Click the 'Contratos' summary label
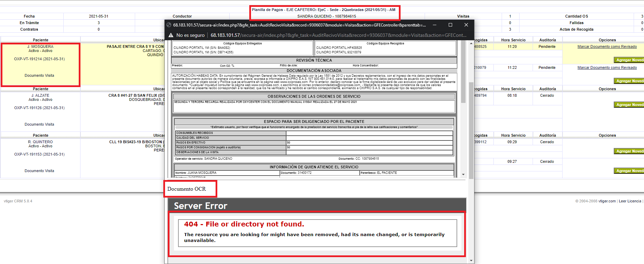Image resolution: width=644 pixels, height=264 pixels. point(29,29)
